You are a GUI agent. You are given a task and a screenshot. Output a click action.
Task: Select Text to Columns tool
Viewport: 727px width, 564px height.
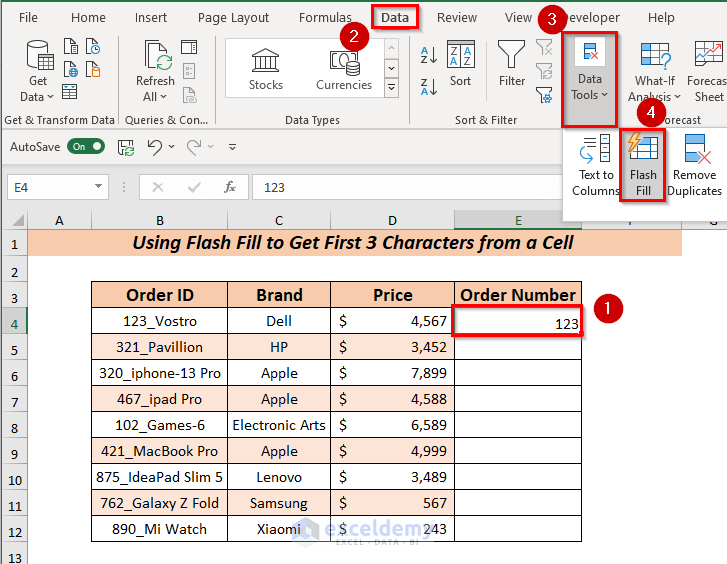click(x=596, y=165)
